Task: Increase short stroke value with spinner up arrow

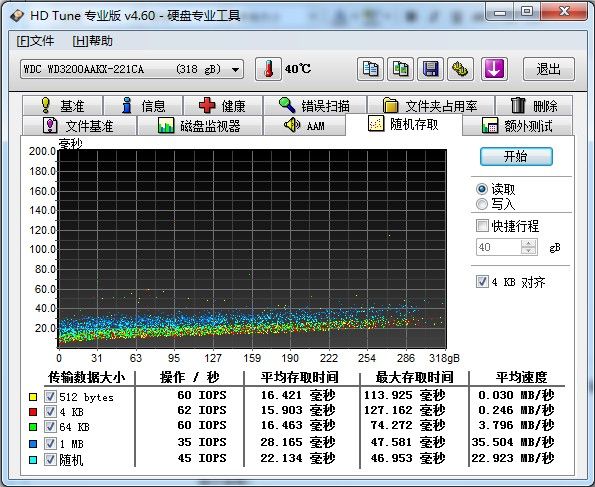Action: pyautogui.click(x=529, y=243)
